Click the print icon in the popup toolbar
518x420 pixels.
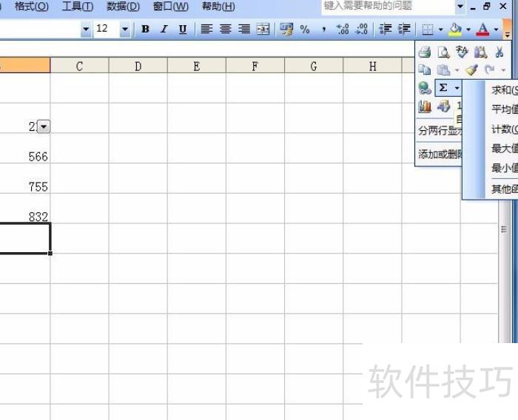(425, 52)
